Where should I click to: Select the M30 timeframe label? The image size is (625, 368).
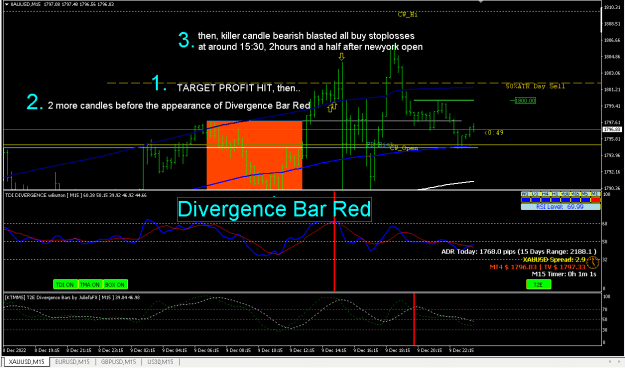pos(566,194)
